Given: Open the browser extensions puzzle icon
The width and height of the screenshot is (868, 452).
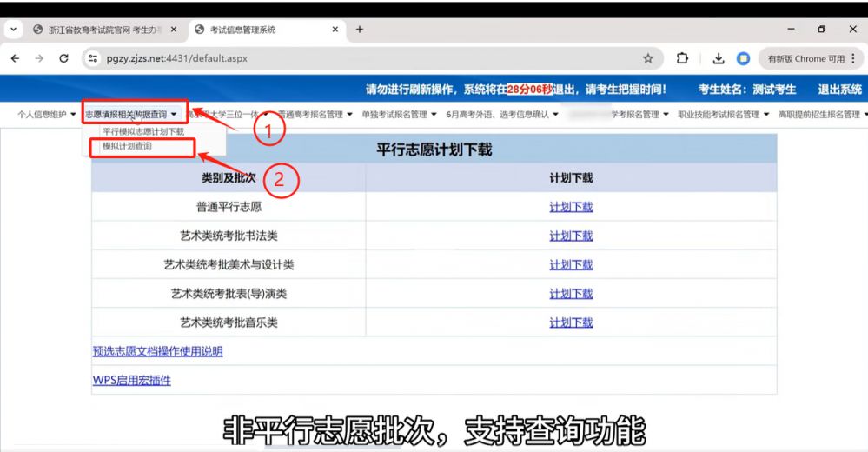Looking at the screenshot, I should click(682, 58).
